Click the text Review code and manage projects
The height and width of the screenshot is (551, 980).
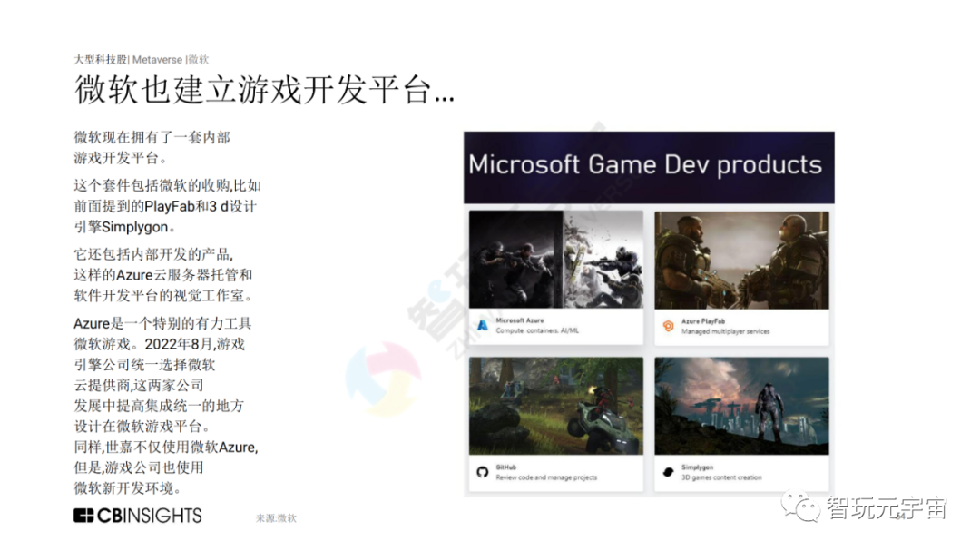[x=546, y=477]
